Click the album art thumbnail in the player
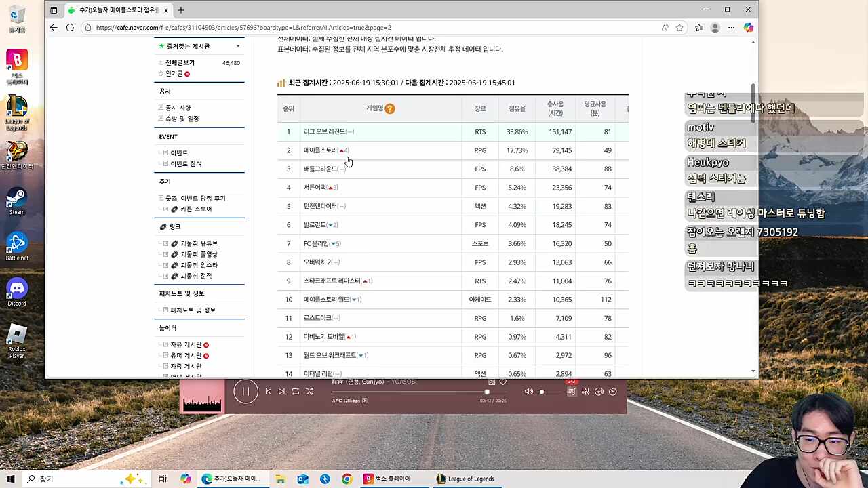Image resolution: width=868 pixels, height=488 pixels. 202,396
